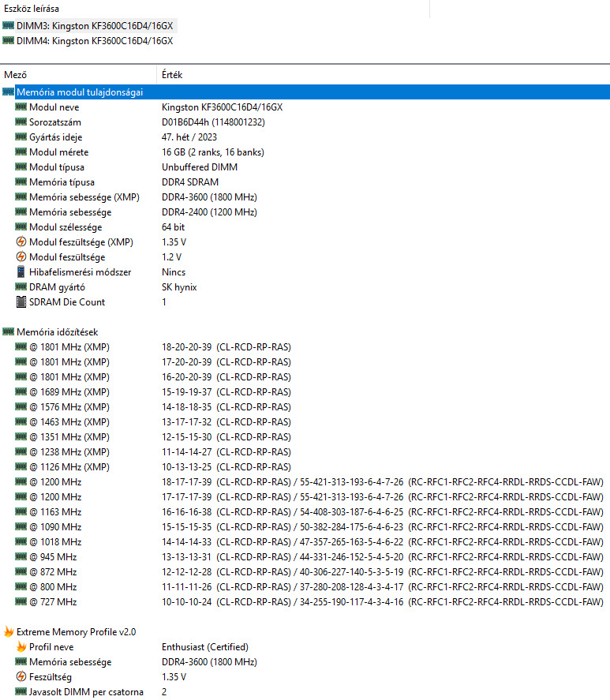Select the SK hynix value

tap(179, 287)
